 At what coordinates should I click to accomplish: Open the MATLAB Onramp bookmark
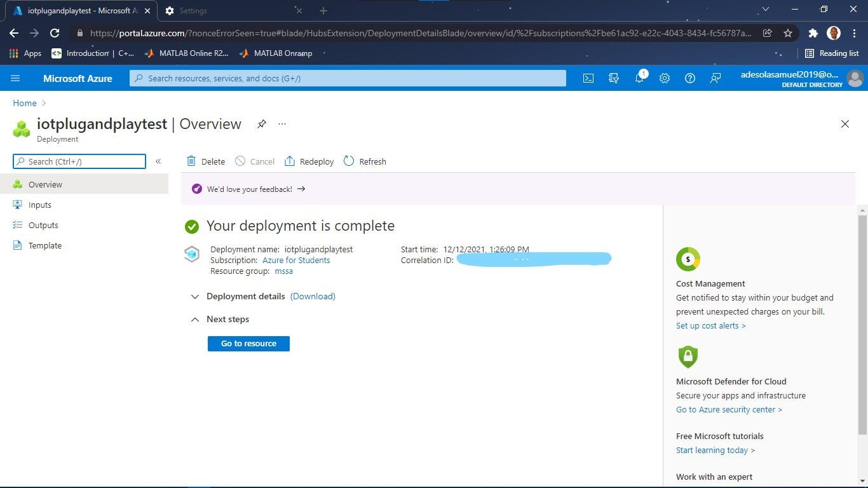tap(276, 53)
